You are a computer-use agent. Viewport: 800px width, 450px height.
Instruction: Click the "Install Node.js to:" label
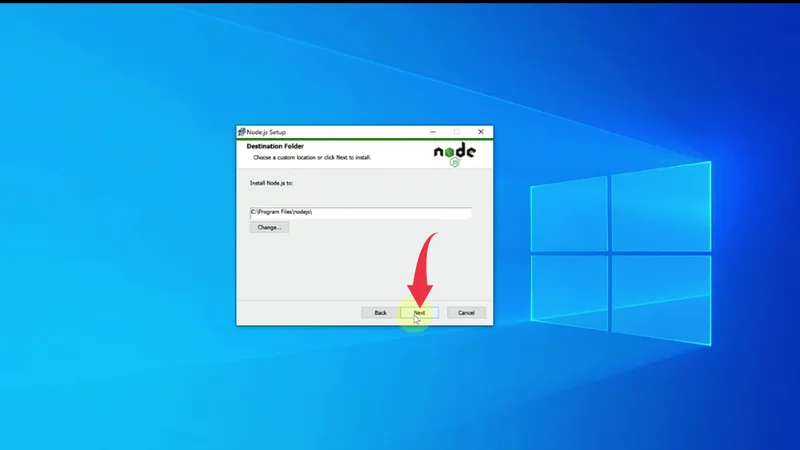coord(272,183)
